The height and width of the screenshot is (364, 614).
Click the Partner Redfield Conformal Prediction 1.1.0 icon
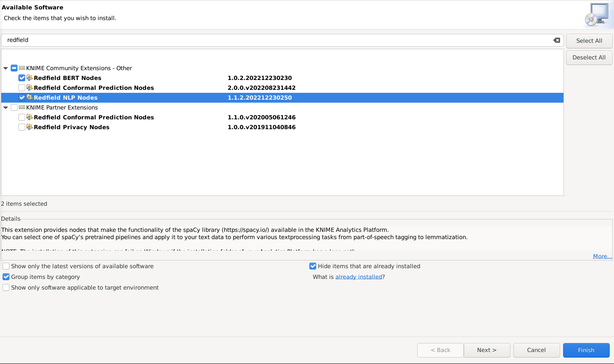click(x=30, y=117)
